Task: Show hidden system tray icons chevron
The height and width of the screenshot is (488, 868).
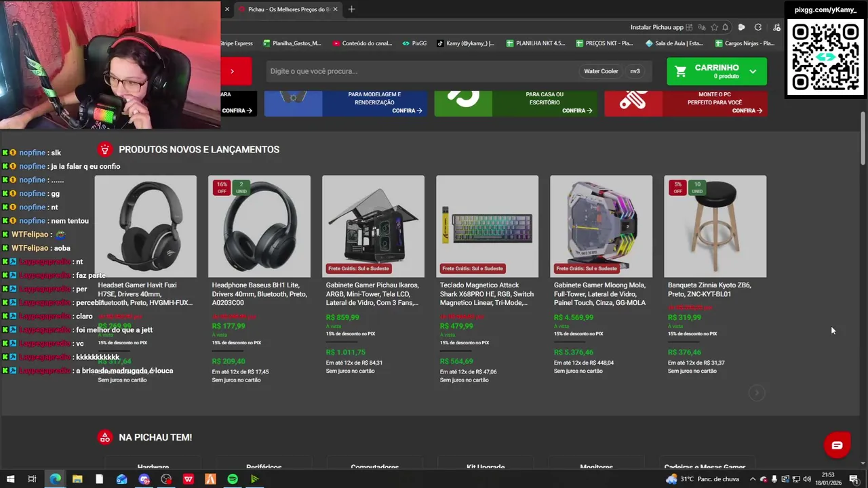Action: click(x=752, y=479)
